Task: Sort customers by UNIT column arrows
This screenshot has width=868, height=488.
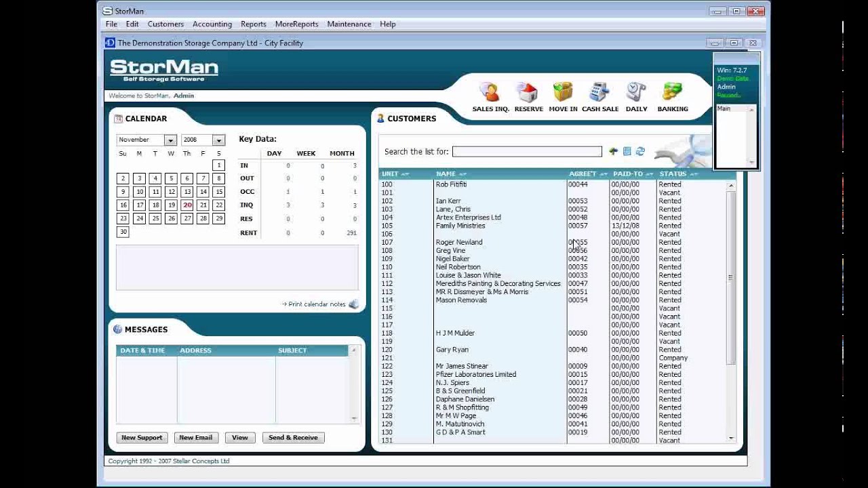Action: (x=405, y=174)
